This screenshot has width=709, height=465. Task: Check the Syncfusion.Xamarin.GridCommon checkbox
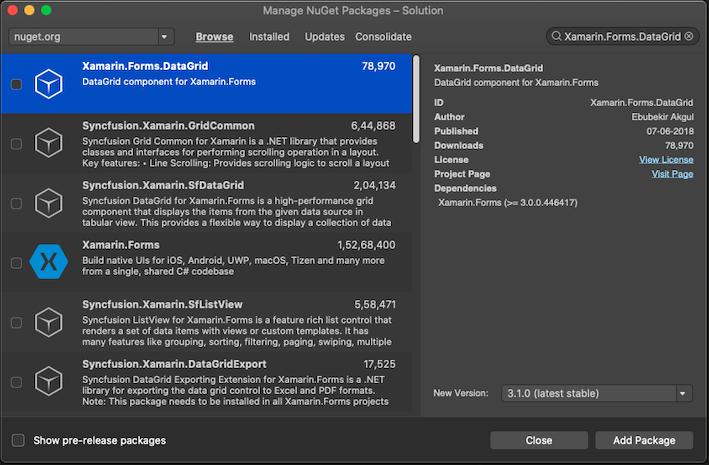[x=16, y=144]
